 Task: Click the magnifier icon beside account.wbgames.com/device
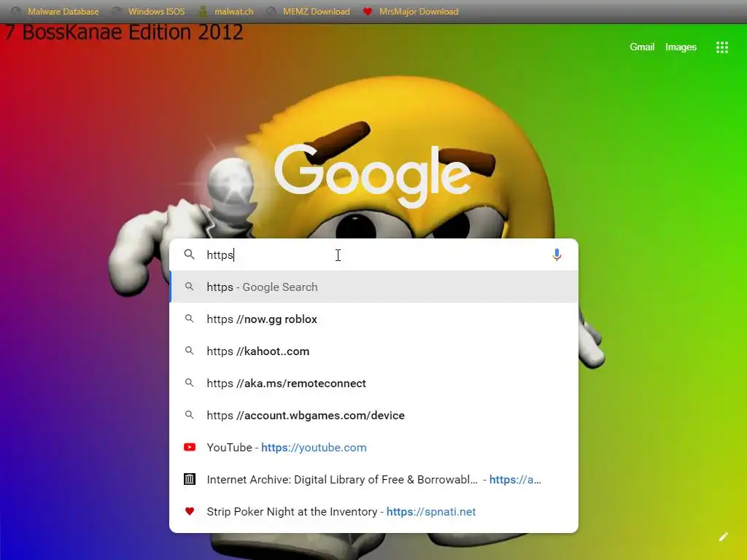tap(190, 415)
